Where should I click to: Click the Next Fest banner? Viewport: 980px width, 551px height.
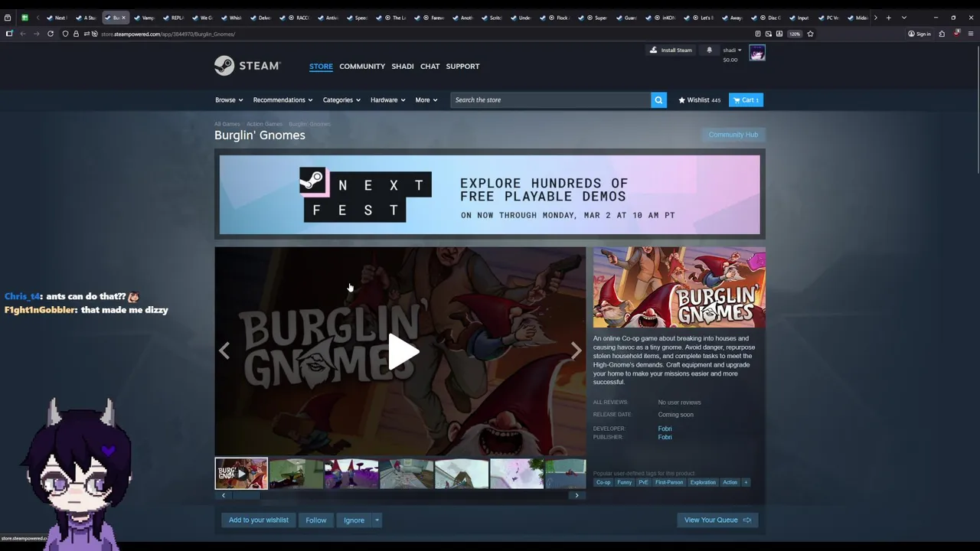point(490,195)
